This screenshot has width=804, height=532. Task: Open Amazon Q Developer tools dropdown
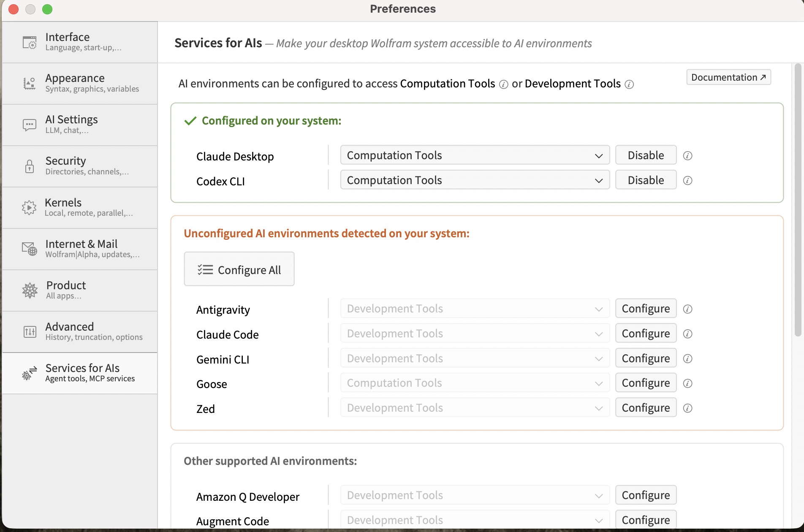point(475,495)
